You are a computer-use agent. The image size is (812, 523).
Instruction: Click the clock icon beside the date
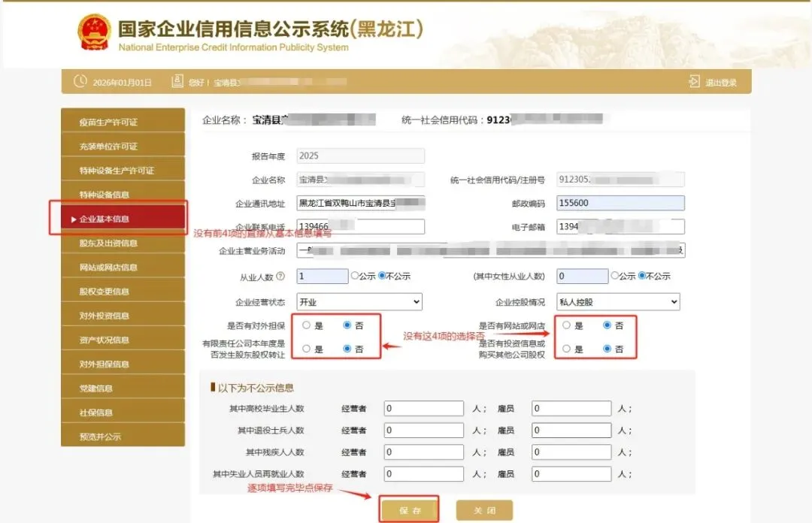tap(80, 81)
